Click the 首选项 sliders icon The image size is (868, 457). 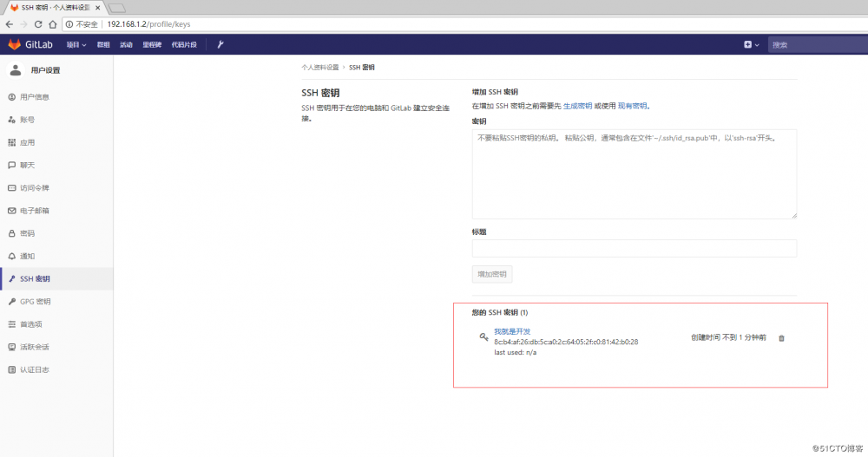(11, 324)
